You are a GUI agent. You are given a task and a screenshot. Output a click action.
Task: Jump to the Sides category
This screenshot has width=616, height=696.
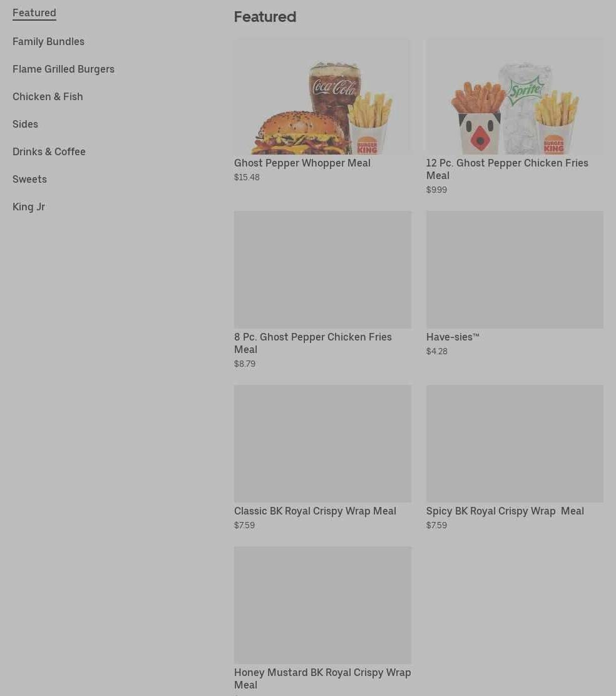click(25, 124)
